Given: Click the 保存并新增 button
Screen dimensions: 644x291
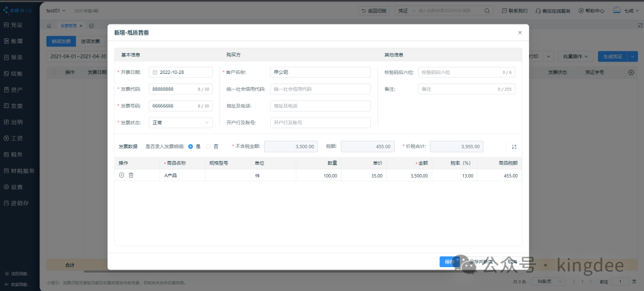Looking at the screenshot, I should [x=480, y=261].
